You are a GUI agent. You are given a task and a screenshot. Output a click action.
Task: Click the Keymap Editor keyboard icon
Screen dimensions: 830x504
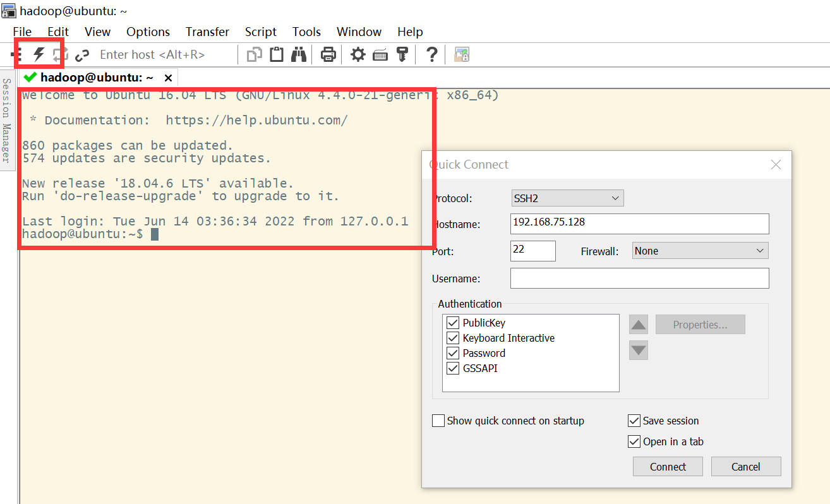pos(380,56)
